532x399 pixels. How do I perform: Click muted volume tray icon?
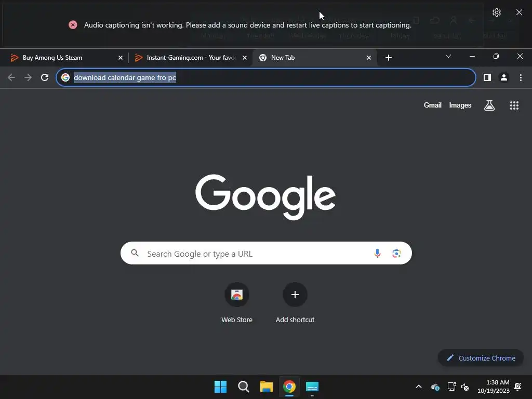pos(465,387)
